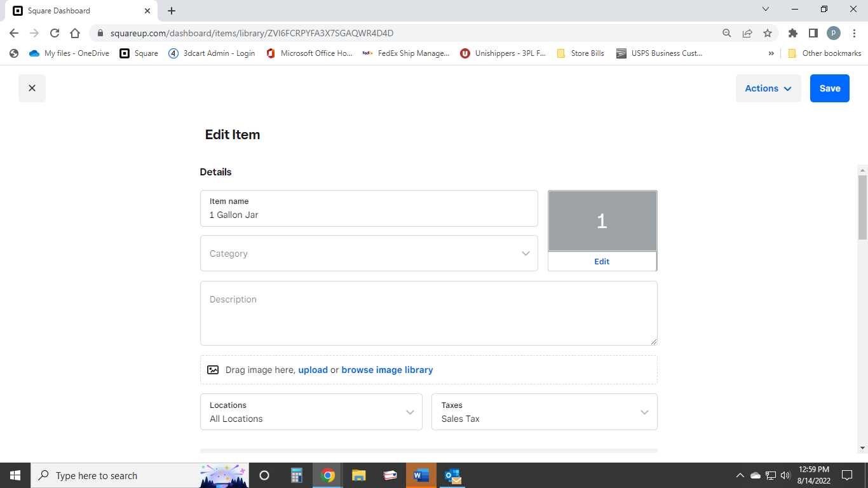
Task: Click the zoom magnifier icon in address bar
Action: coord(727,33)
